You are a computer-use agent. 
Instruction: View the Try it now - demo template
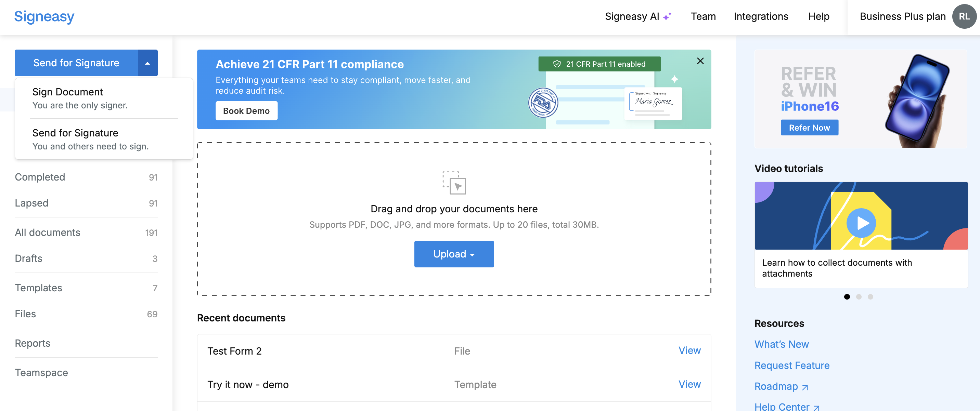click(x=689, y=384)
